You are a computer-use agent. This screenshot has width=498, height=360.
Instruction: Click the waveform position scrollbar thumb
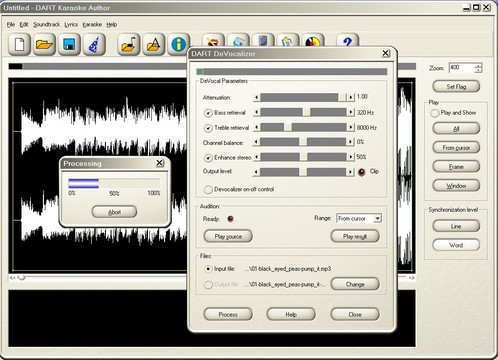[21, 277]
